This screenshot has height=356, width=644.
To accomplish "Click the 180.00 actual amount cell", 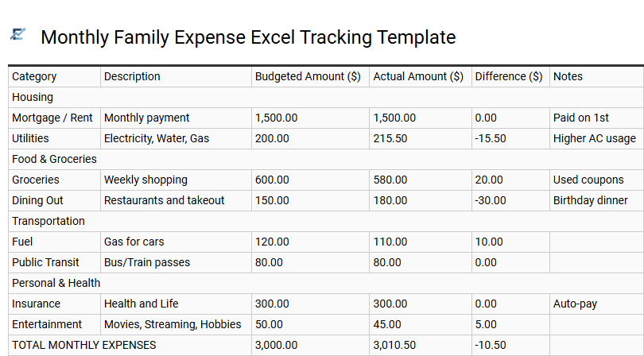I will [x=421, y=200].
